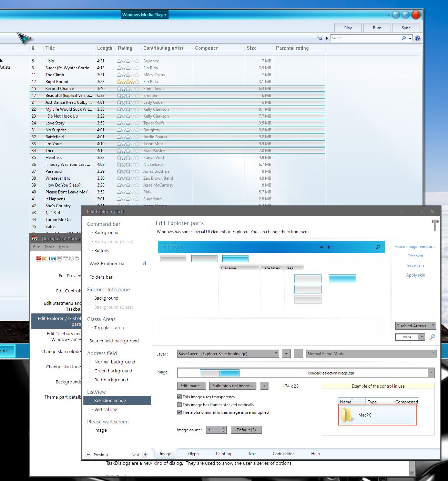
Task: Toggle 'alpha channel is premultiplied' checkbox
Action: (x=179, y=412)
